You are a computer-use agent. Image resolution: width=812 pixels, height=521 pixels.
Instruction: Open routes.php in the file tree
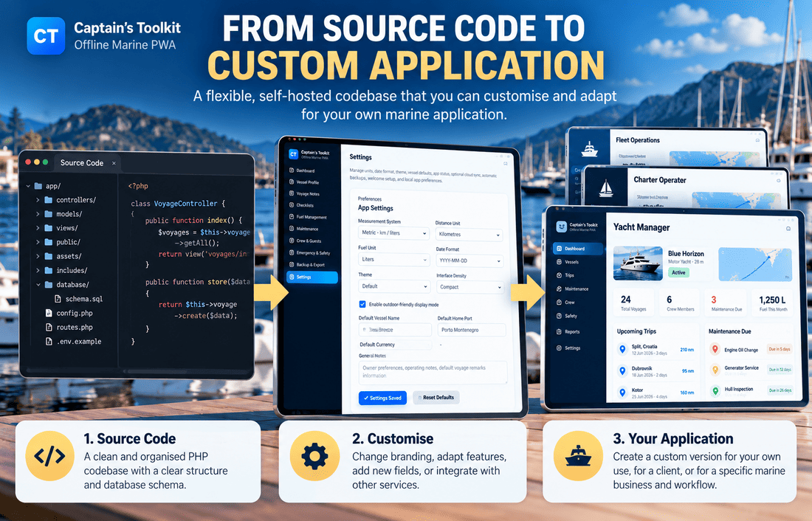[69, 328]
